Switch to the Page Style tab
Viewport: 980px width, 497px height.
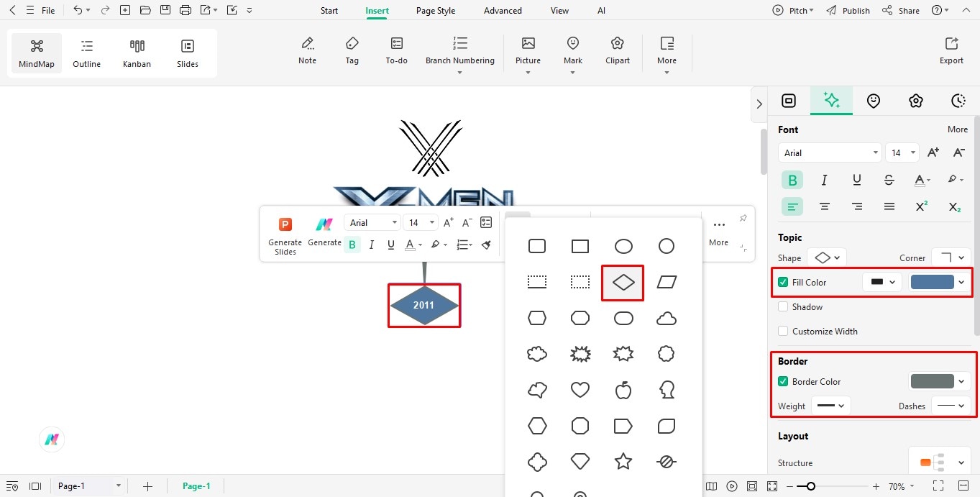click(x=436, y=11)
